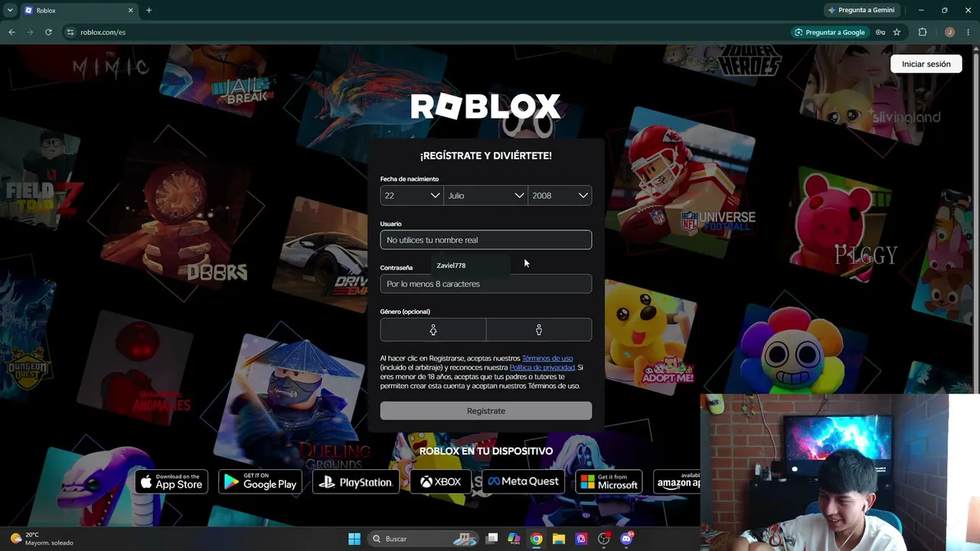Viewport: 980px width, 551px height.
Task: Click the Roblox logo
Action: (x=486, y=107)
